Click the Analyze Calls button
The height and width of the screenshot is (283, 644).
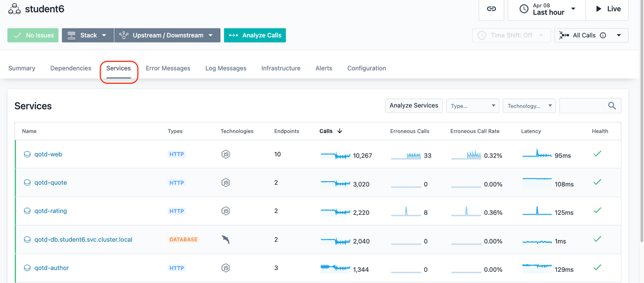[x=255, y=35]
